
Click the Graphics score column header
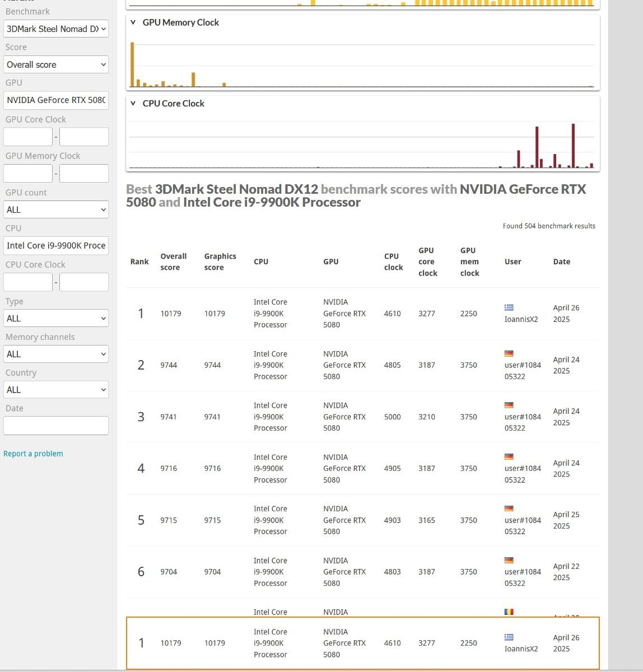point(220,262)
